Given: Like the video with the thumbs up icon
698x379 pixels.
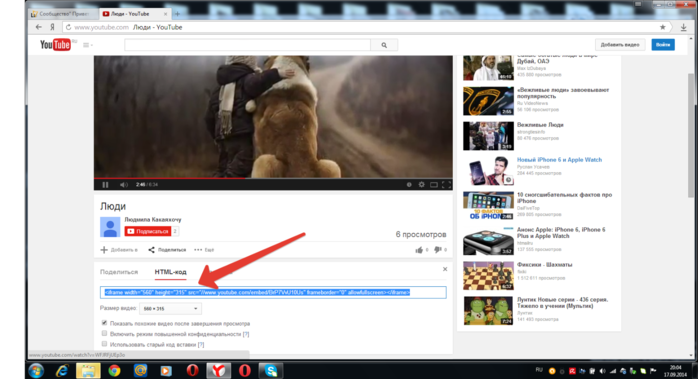Looking at the screenshot, I should [419, 250].
